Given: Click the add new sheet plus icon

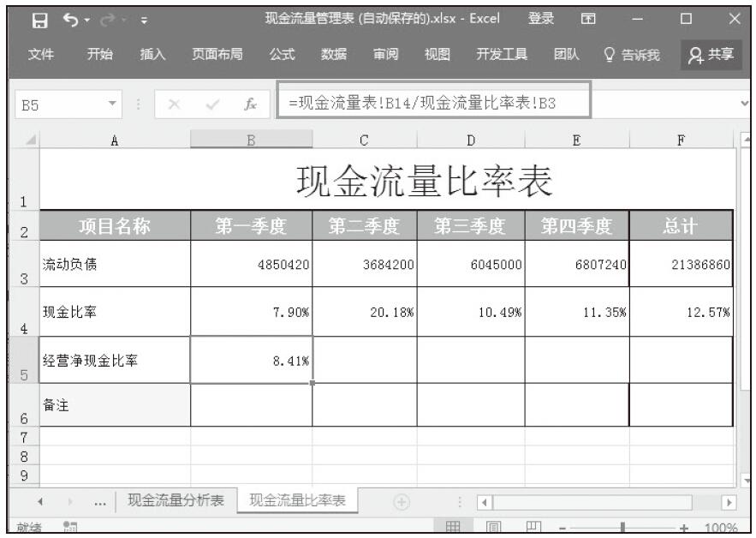Looking at the screenshot, I should tap(401, 502).
